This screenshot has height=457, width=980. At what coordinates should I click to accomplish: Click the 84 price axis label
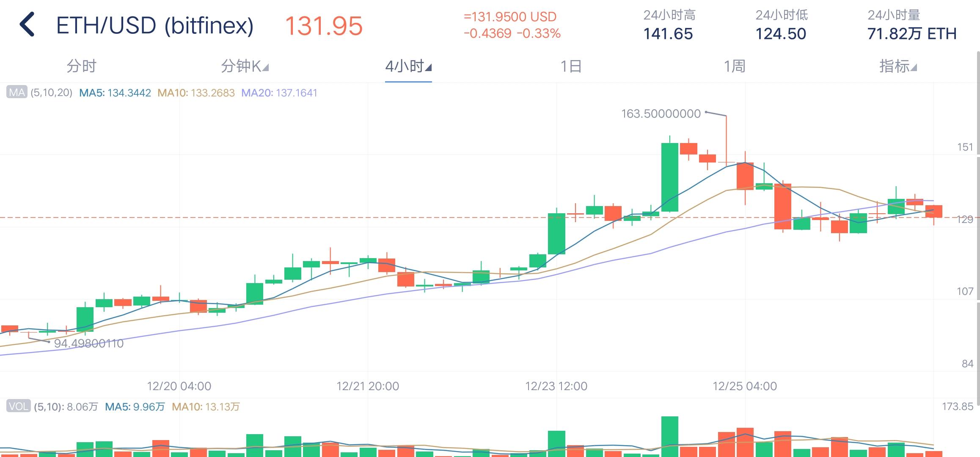(968, 363)
